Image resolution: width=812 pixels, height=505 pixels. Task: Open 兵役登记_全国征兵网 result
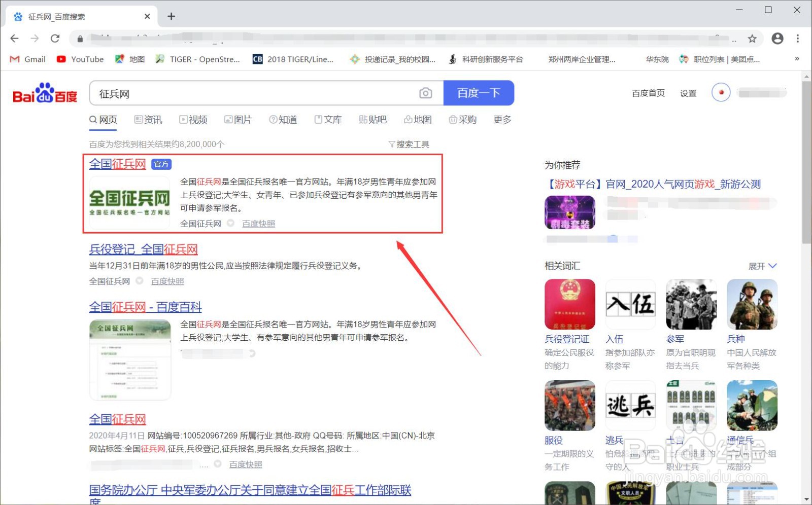coord(143,249)
